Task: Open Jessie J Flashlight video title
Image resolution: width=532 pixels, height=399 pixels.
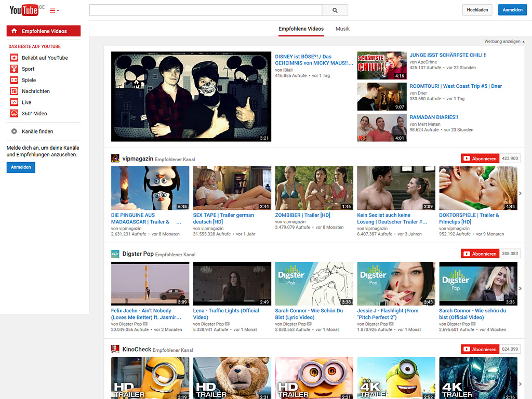Action: (x=388, y=314)
